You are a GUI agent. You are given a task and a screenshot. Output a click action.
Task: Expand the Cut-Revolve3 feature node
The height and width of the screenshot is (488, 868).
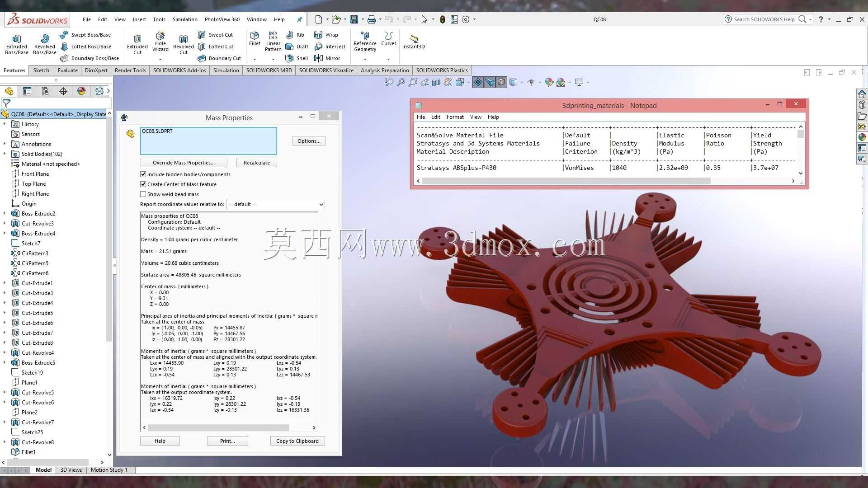pos(5,224)
